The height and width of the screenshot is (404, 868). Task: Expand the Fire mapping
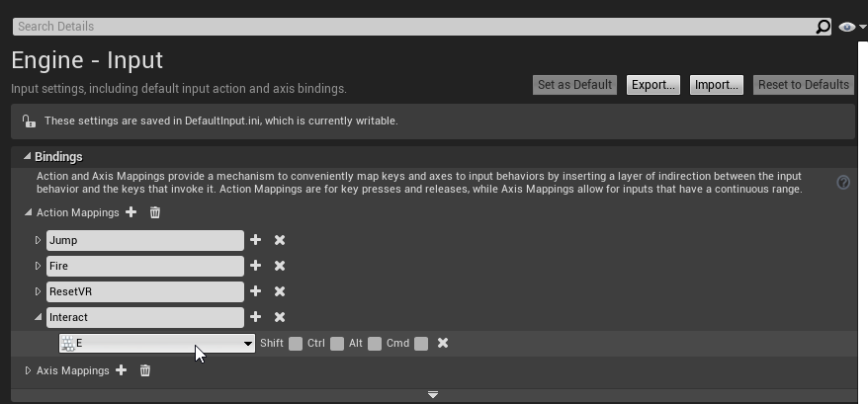pyautogui.click(x=38, y=266)
